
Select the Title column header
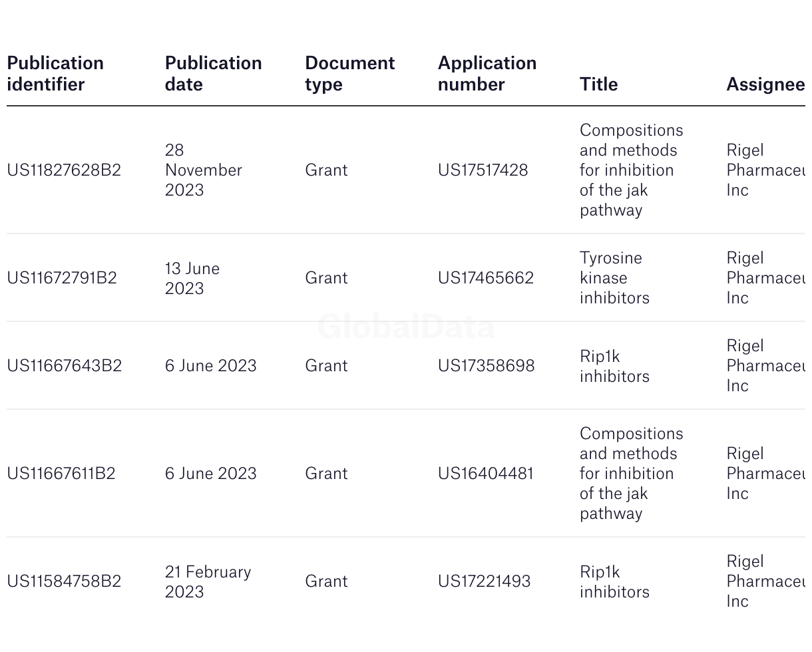598,84
